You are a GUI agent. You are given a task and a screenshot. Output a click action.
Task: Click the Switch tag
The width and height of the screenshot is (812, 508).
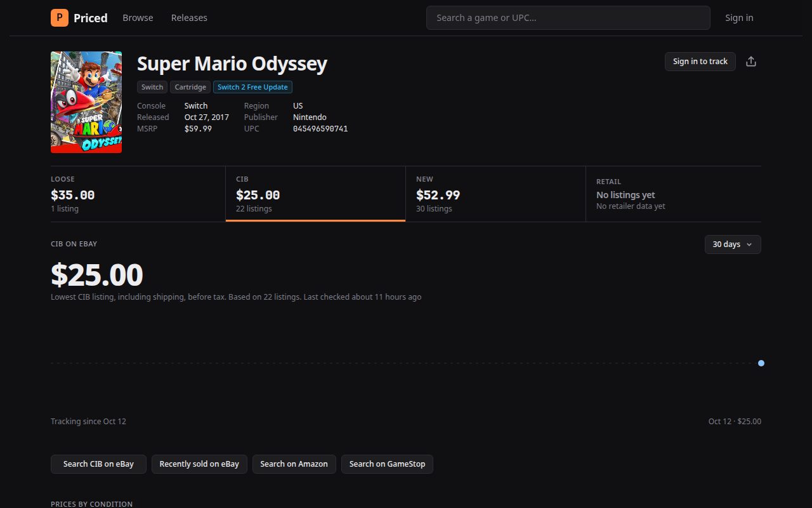point(152,87)
